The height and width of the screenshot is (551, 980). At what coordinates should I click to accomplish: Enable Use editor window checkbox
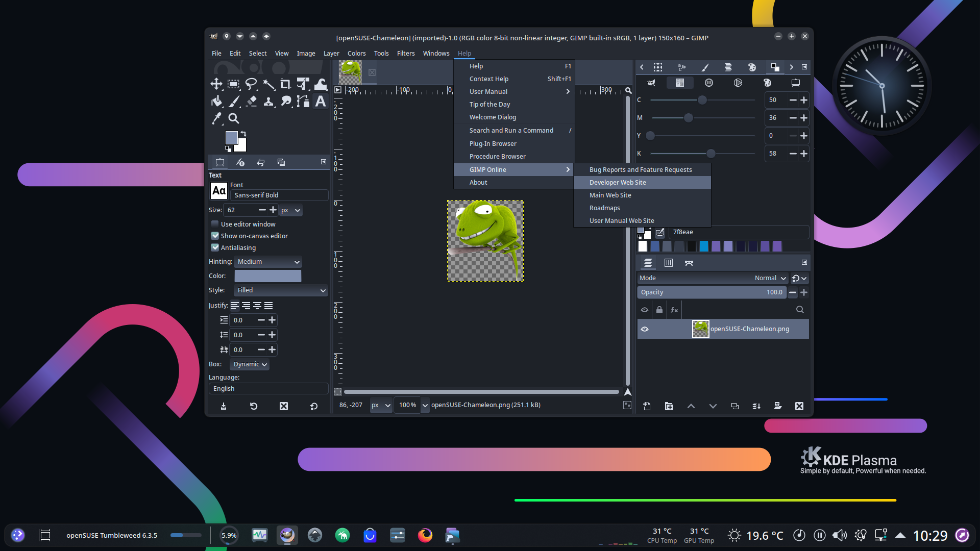215,224
